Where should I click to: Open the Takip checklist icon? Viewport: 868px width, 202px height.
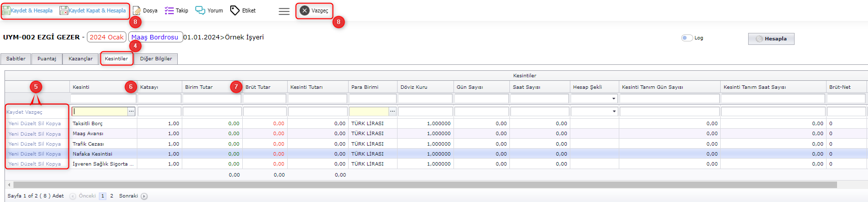[169, 10]
